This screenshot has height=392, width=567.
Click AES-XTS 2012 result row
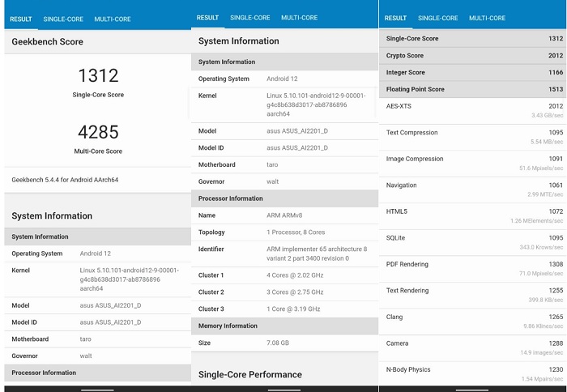pos(472,111)
